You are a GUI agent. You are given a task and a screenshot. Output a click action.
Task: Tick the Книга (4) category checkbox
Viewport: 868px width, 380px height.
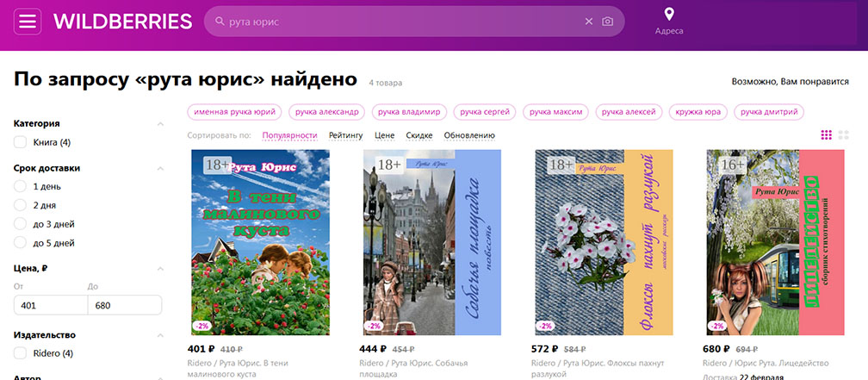pos(21,142)
